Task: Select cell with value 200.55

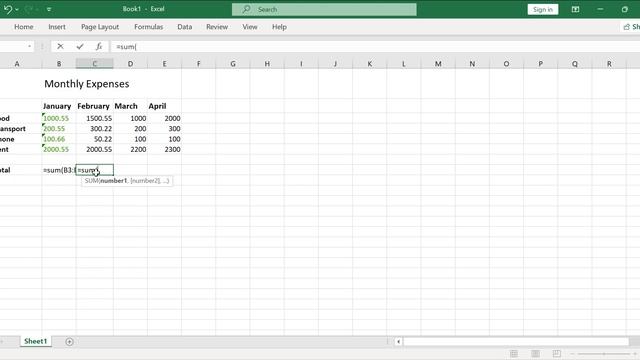Action: 59,129
